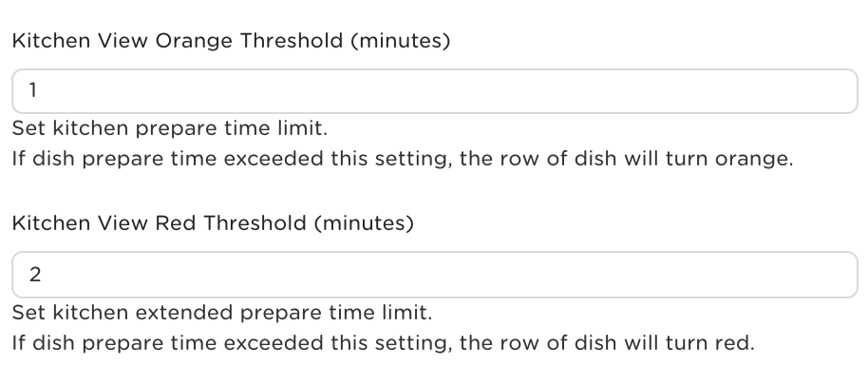Click 'Kitchen View' at start of the Orange label
This screenshot has width=868, height=365.
click(x=81, y=41)
